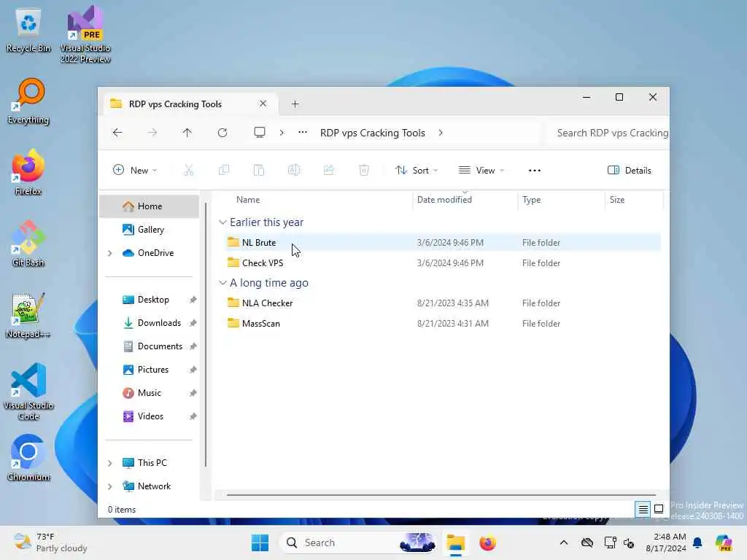Click the Cut scissors icon
747x560 pixels.
point(189,170)
